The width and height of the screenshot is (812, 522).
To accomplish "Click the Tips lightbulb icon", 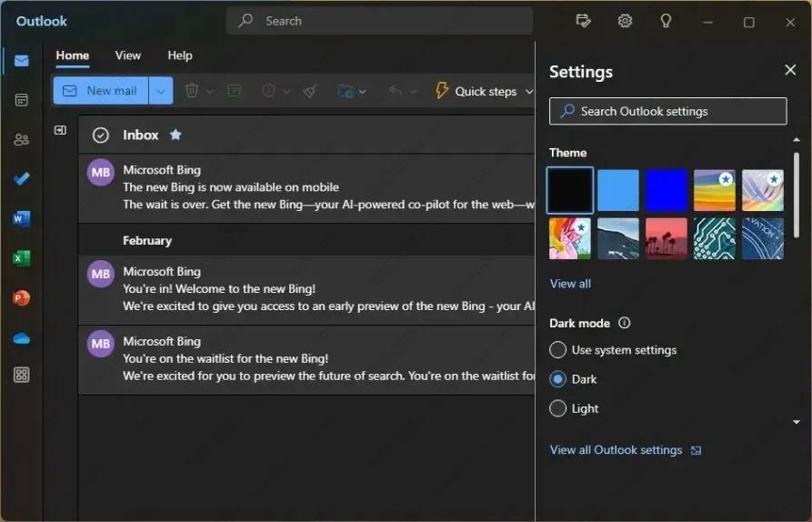I will (666, 21).
